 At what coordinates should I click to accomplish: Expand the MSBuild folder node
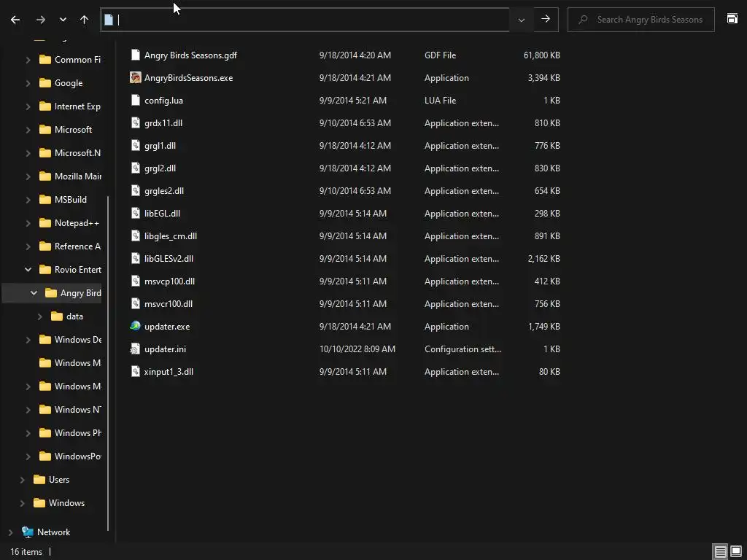[28, 200]
